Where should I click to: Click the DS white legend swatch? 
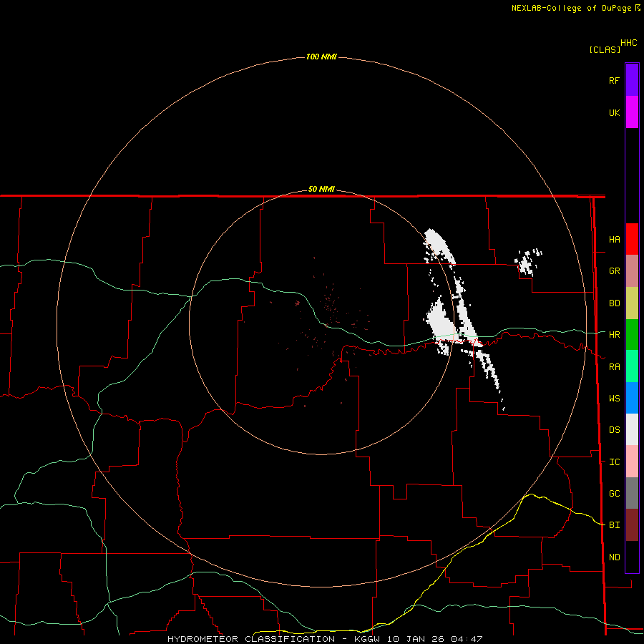(x=632, y=429)
